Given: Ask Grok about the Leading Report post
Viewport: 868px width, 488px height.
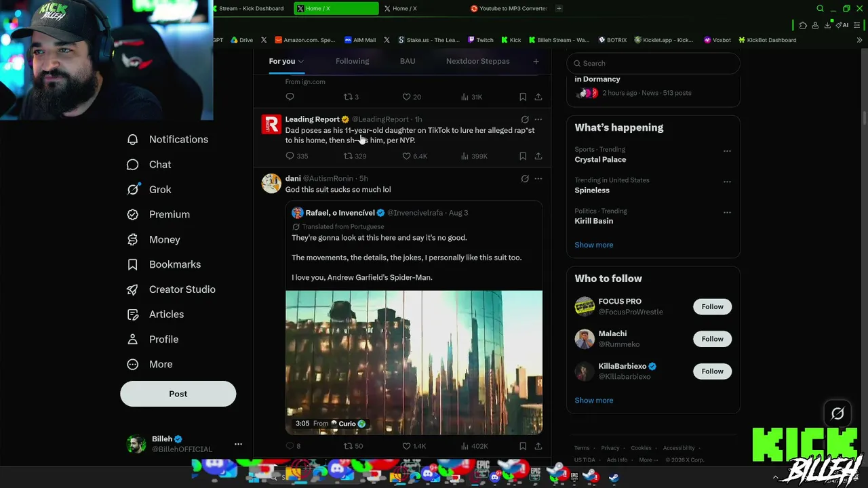Looking at the screenshot, I should coord(525,119).
